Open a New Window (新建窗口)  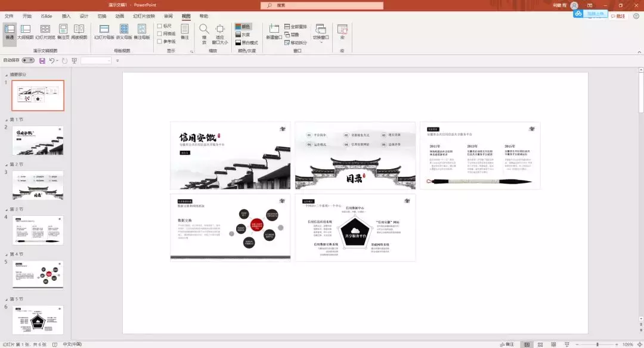274,32
